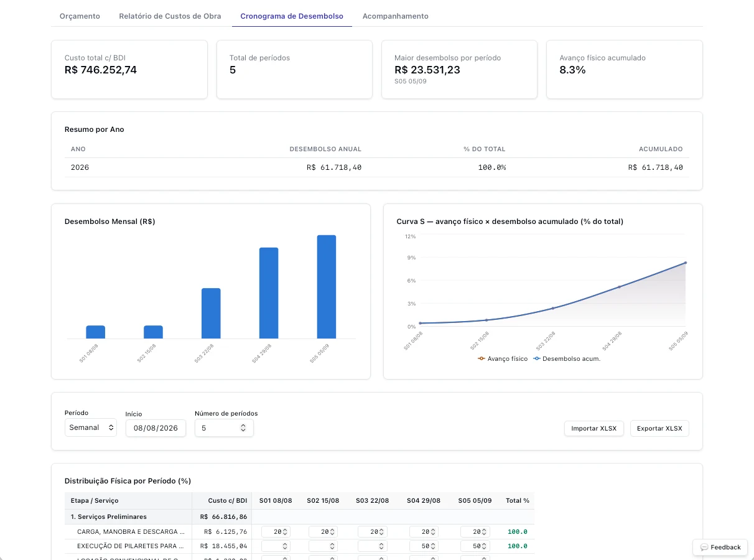Click the Início date field
Viewport: 754px width, 560px height.
click(156, 428)
